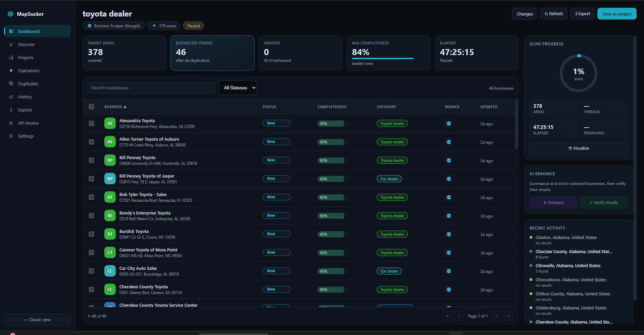Click the gear icon beside Settings

(x=11, y=136)
